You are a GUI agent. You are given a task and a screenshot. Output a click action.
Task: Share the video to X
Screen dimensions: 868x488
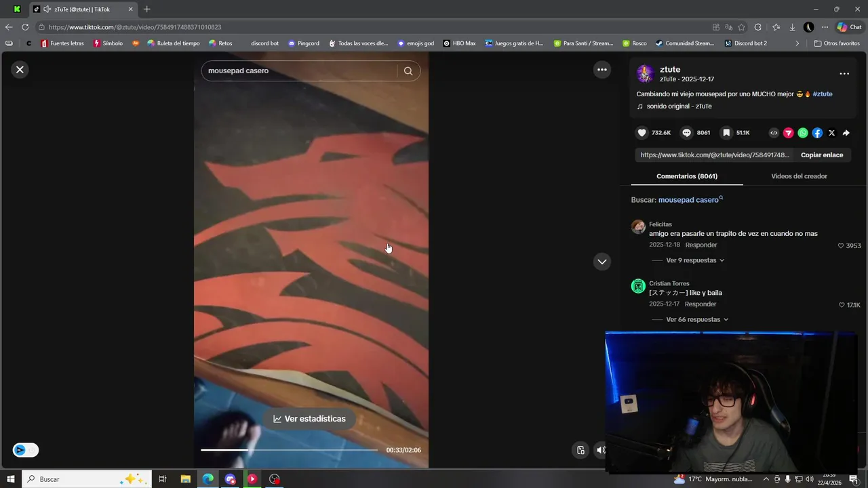831,133
